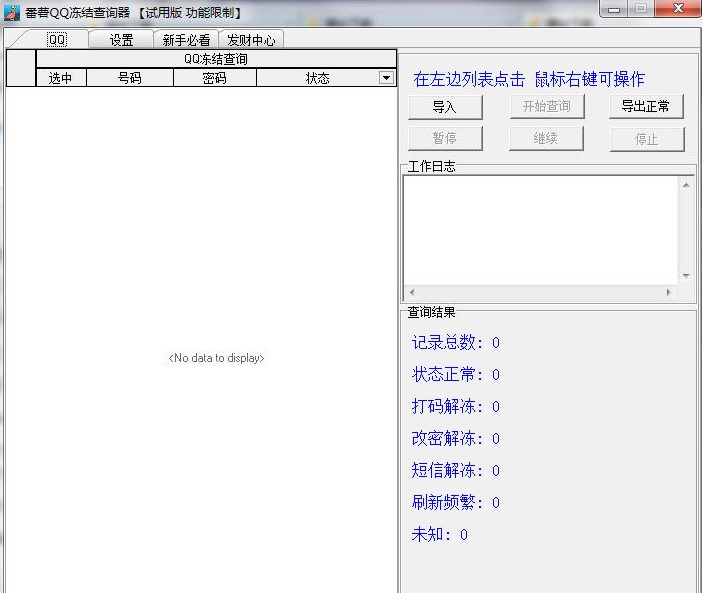This screenshot has width=702, height=593.
Task: Click the 打码解冻 count label
Action: coord(456,406)
